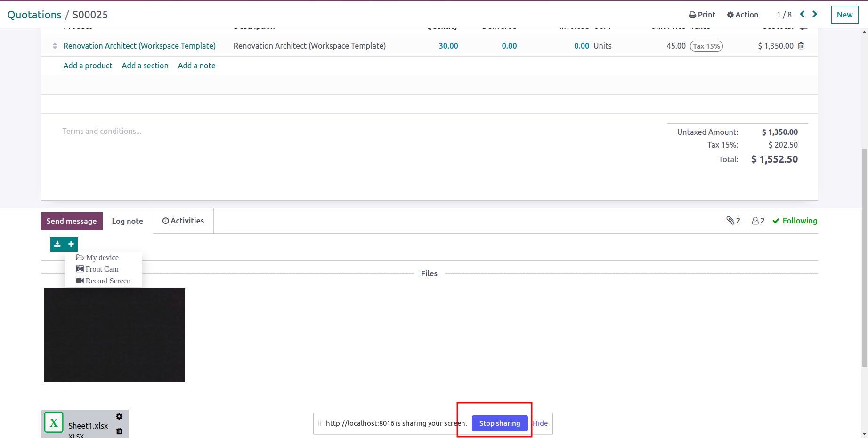
Task: Edit unit price 45.00
Action: click(676, 46)
